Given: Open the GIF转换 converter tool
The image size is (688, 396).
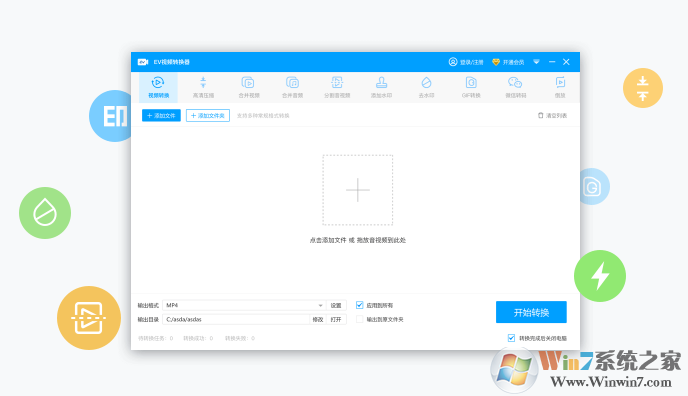Looking at the screenshot, I should (471, 87).
